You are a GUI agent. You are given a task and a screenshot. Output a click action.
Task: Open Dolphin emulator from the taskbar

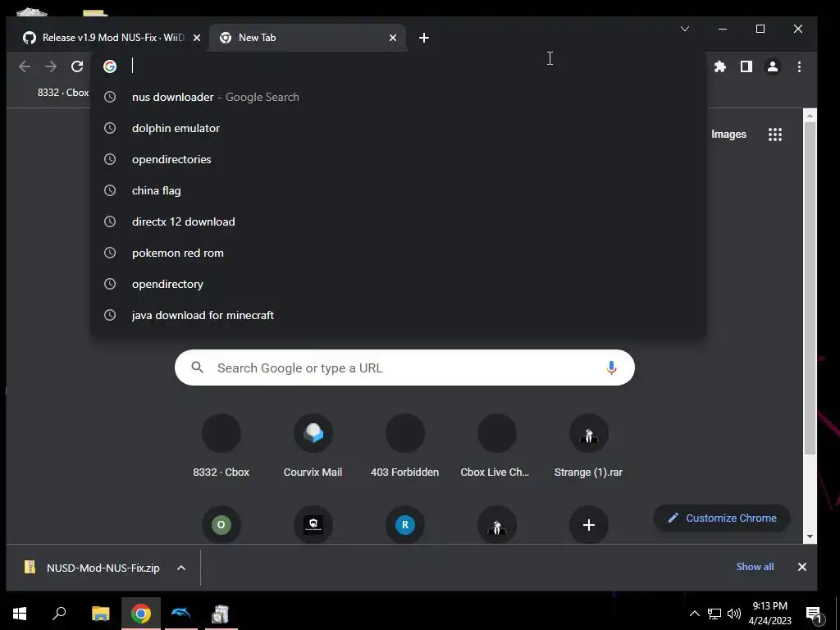(181, 614)
